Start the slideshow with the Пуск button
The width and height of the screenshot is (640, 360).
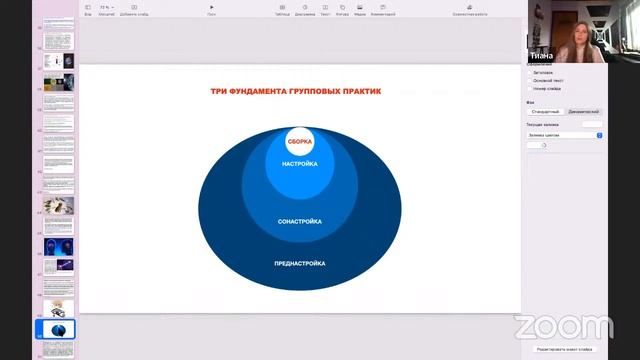[x=211, y=7]
